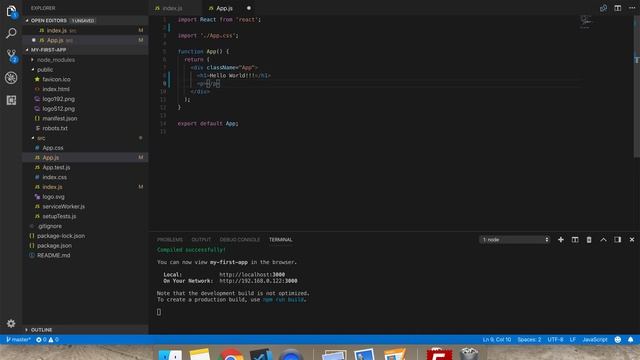This screenshot has width=640, height=360.
Task: Open logo192.png file
Action: coord(85,99)
